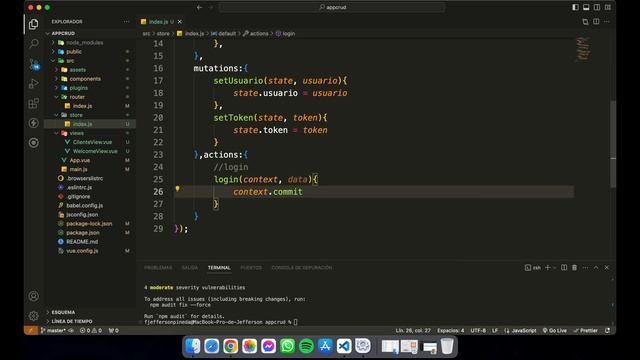Click the editor vertical scrollbar
This screenshot has width=640, height=360.
point(613,144)
